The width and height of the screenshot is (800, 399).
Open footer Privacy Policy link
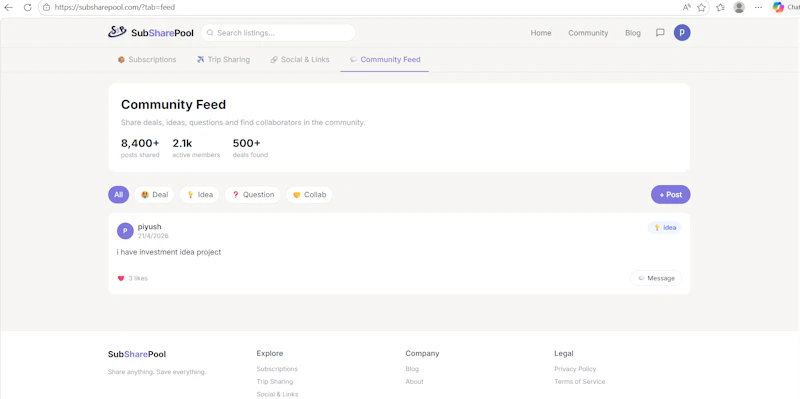point(575,369)
